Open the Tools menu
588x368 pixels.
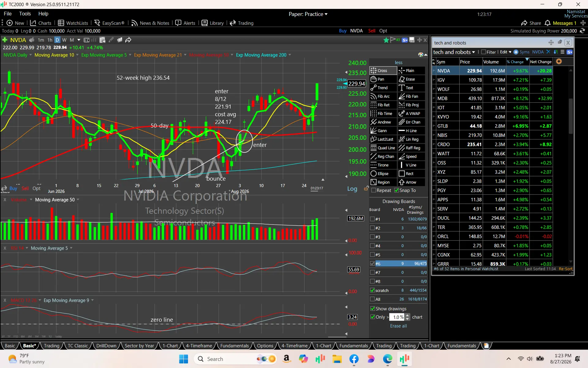[x=25, y=14]
